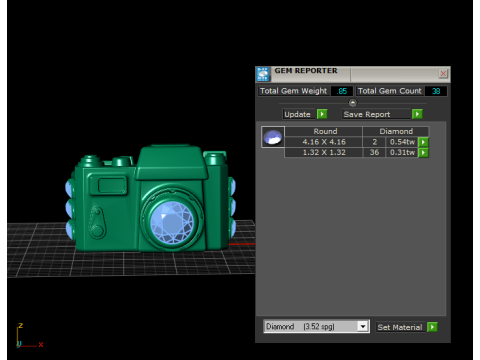Click the Set Material button label
The width and height of the screenshot is (480, 360).
pos(400,327)
